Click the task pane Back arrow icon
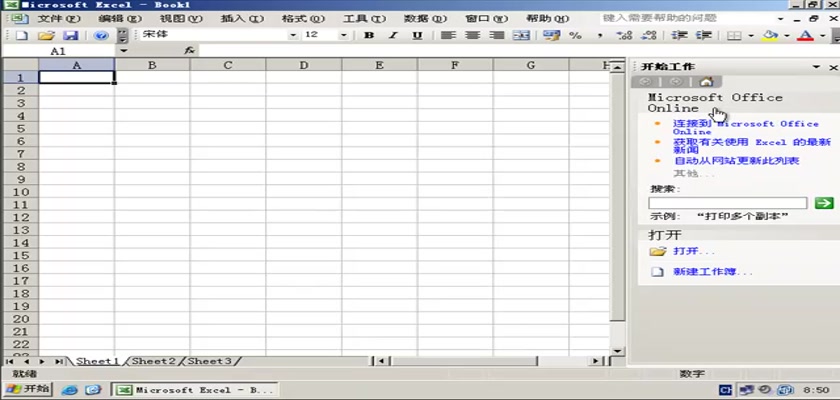The width and height of the screenshot is (840, 400). click(x=645, y=82)
